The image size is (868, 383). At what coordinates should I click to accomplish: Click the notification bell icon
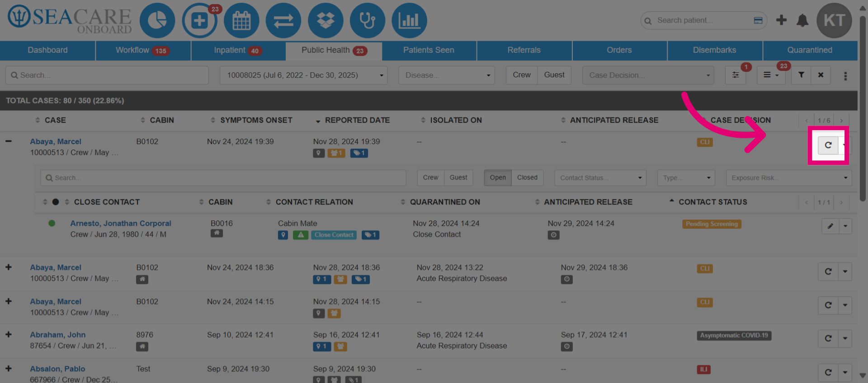pos(802,20)
